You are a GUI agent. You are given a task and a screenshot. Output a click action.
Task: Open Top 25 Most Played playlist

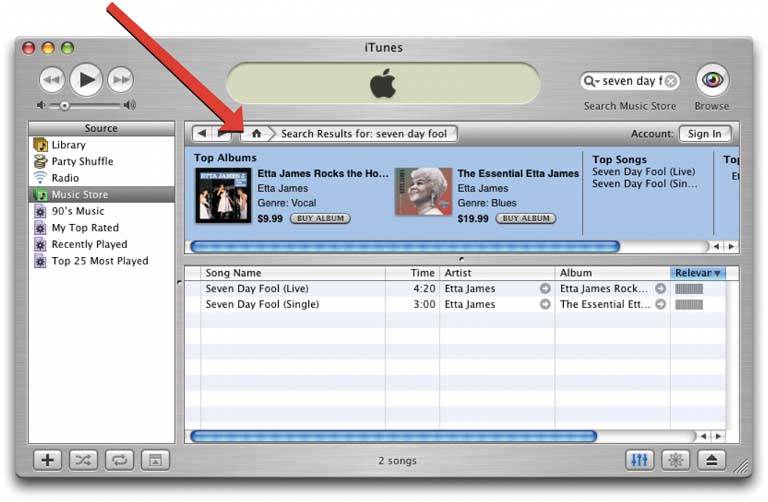101,261
